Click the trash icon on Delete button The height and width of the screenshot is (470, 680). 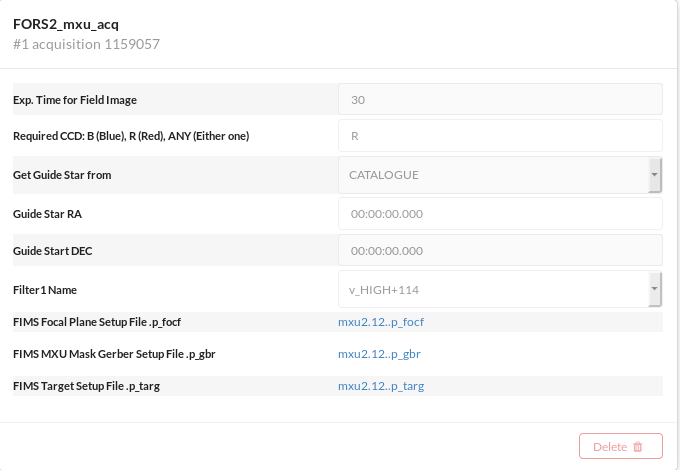pos(638,447)
